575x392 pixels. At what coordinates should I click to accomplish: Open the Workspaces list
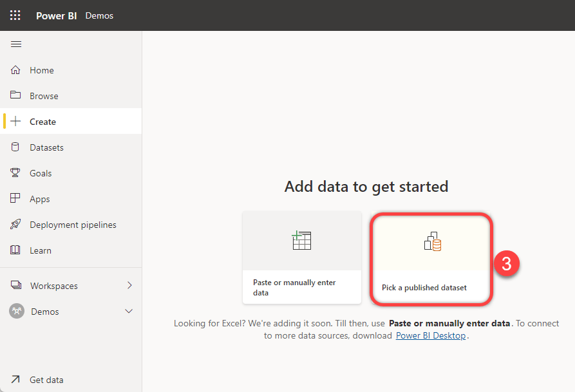click(x=71, y=286)
